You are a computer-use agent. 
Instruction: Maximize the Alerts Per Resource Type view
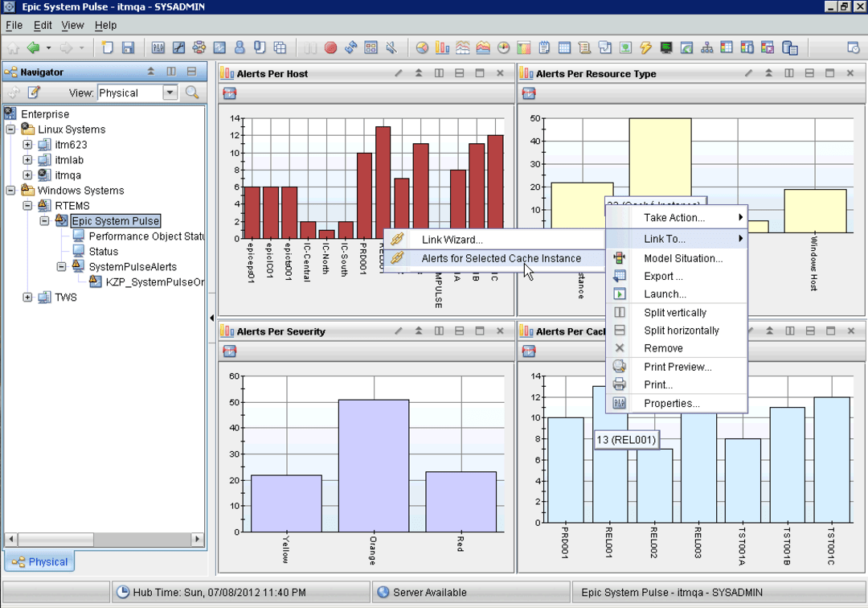point(829,73)
